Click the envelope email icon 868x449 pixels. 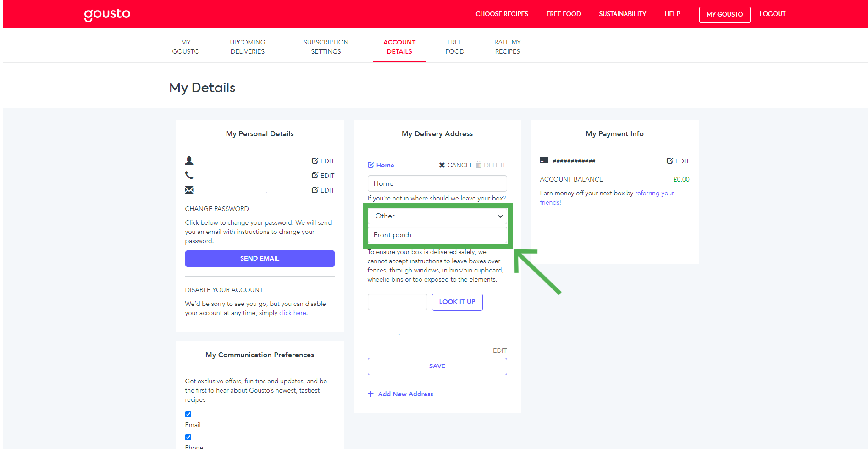[x=189, y=190]
